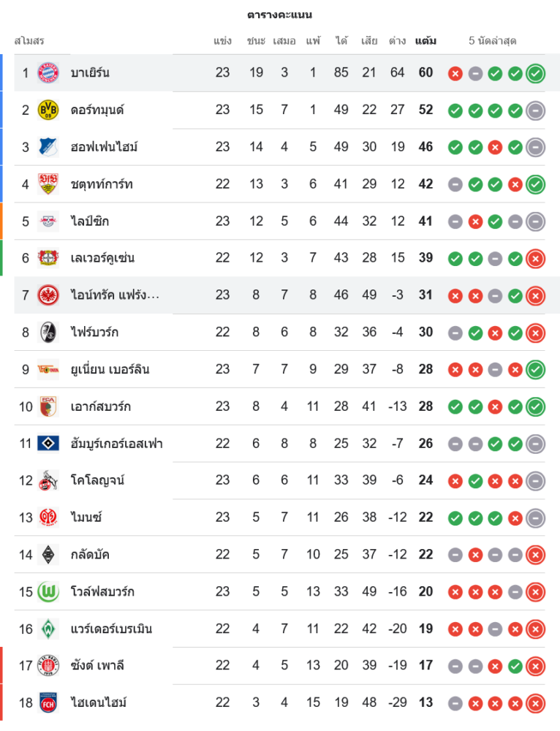Click the Bayern Munich club crest
The height and width of the screenshot is (731, 560).
click(x=48, y=72)
